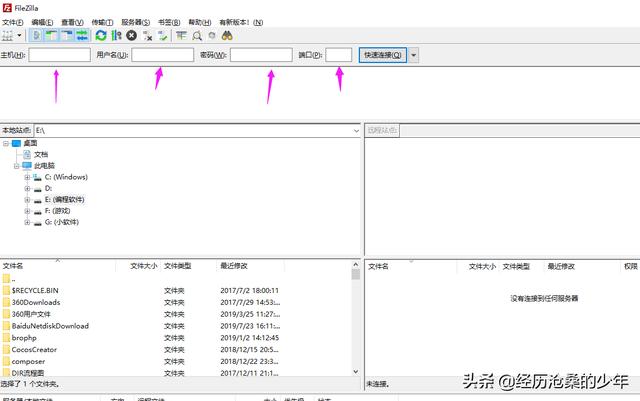Screen dimensions: 640x401
Task: Expand the C: (Windows) drive node
Action: click(x=27, y=177)
